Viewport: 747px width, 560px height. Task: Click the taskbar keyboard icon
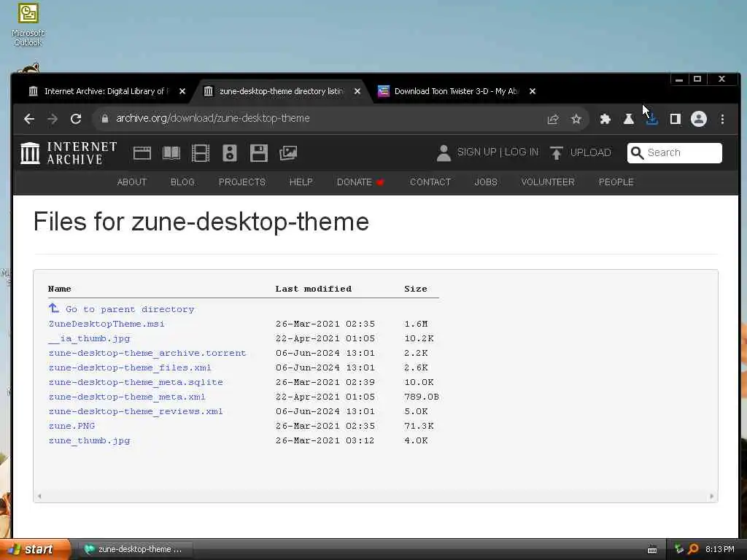[x=652, y=550]
